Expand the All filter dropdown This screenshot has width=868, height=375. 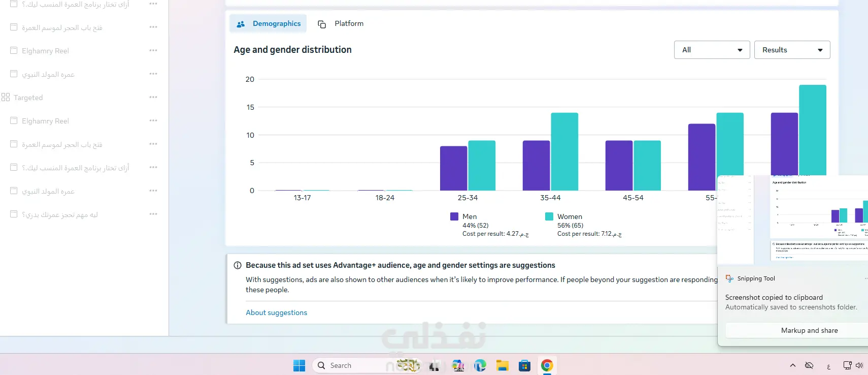point(712,50)
